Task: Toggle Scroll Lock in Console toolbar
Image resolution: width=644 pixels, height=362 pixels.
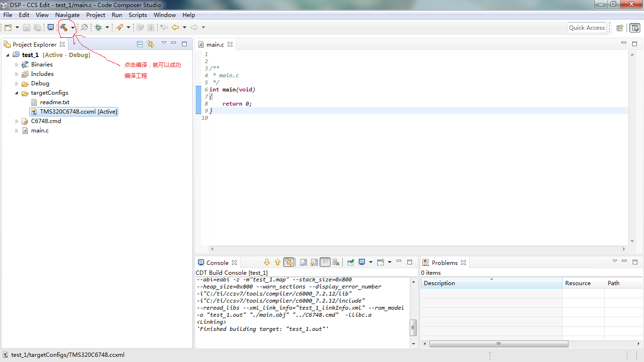Action: coord(314,262)
